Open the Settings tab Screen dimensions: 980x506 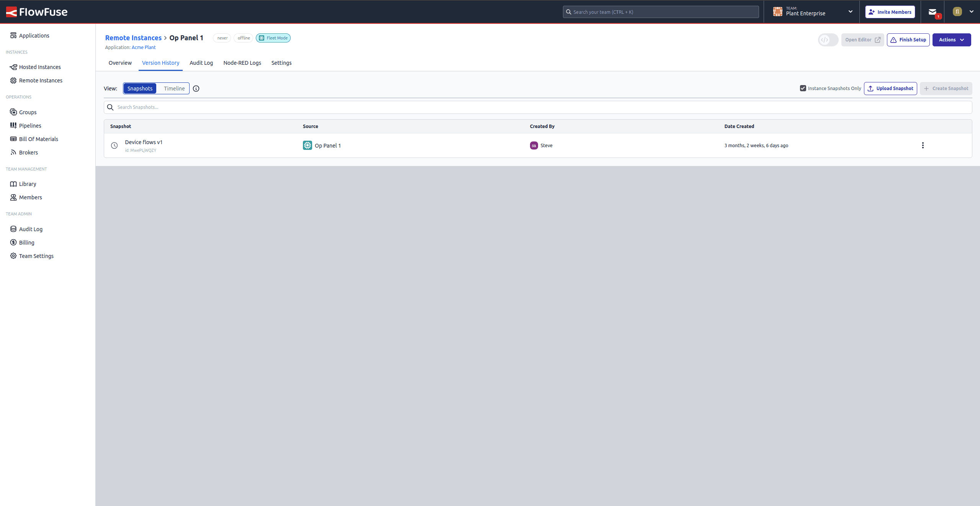click(281, 63)
